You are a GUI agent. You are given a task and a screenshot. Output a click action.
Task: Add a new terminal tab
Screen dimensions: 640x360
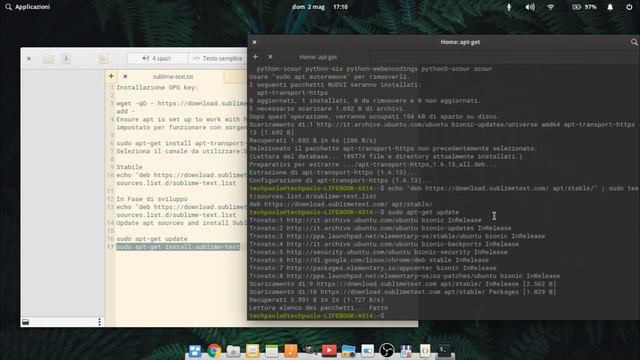pos(256,57)
